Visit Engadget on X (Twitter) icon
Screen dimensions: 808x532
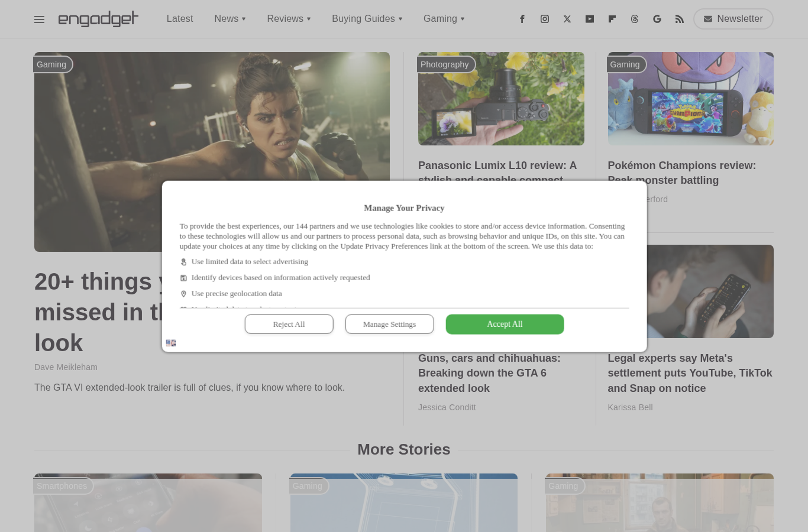point(567,19)
